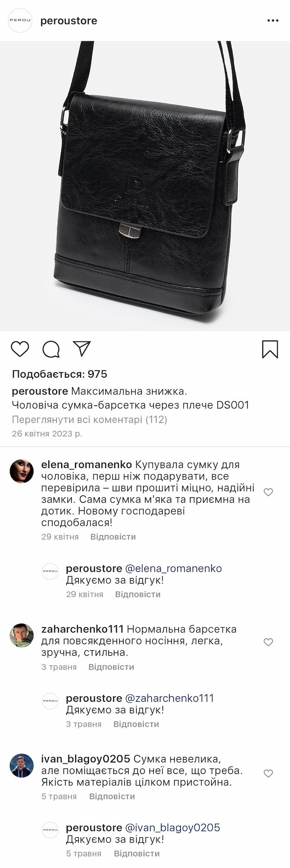Show the likes count of 975
Viewport: 290px width, 868px height.
(60, 374)
